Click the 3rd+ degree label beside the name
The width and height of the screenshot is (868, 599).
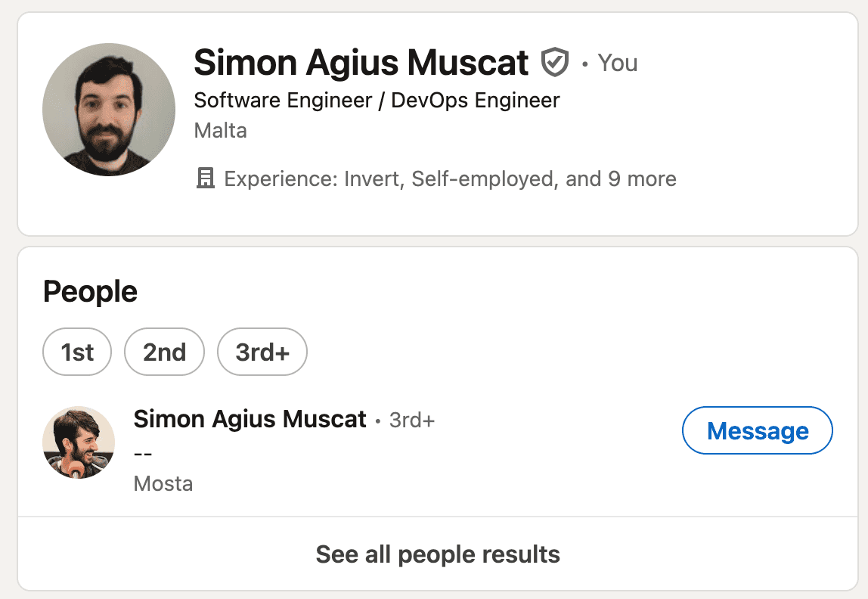pos(411,420)
